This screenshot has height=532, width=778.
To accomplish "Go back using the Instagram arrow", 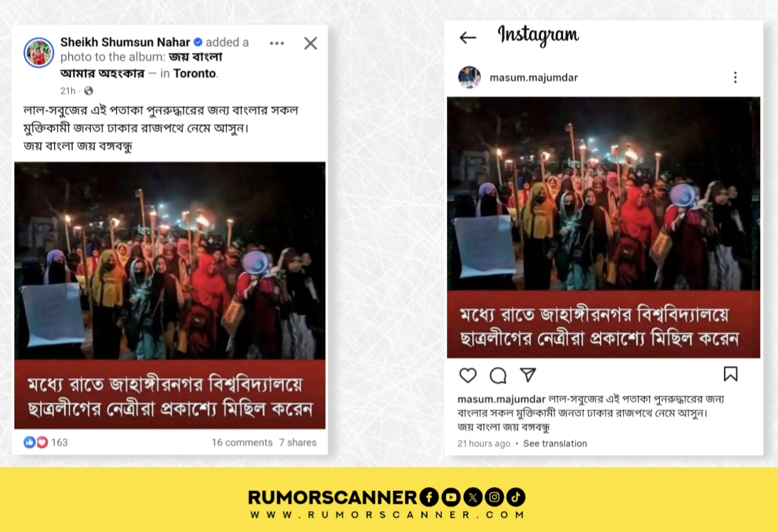I will 468,38.
